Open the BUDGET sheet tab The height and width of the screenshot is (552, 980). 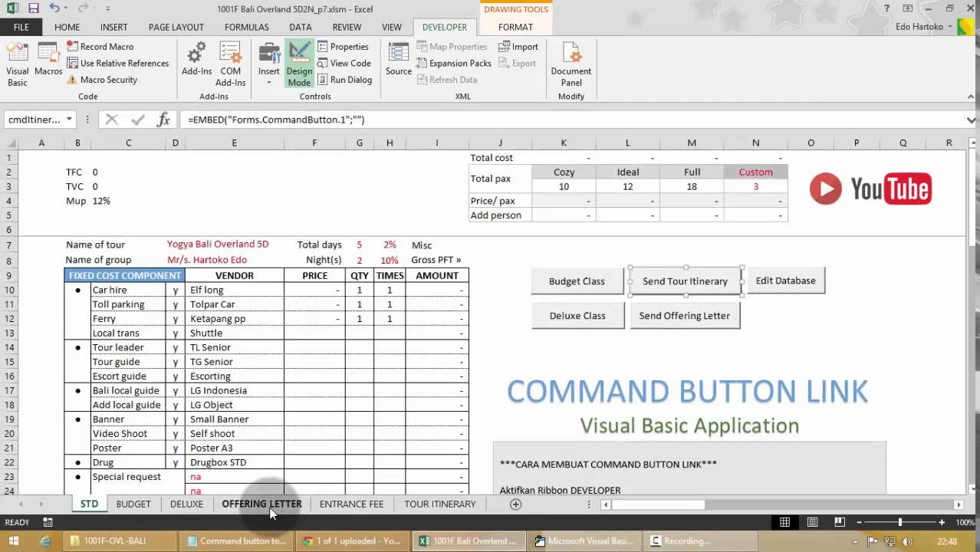click(133, 504)
